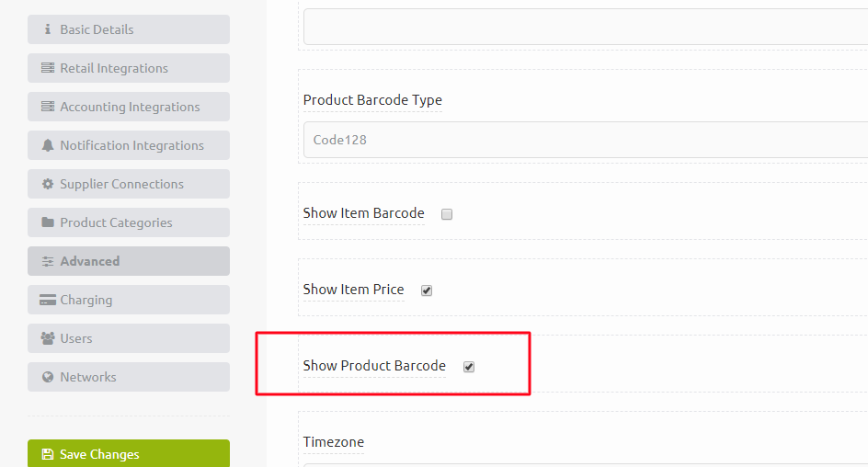The image size is (868, 467).
Task: Click the Users group icon
Action: coord(48,338)
